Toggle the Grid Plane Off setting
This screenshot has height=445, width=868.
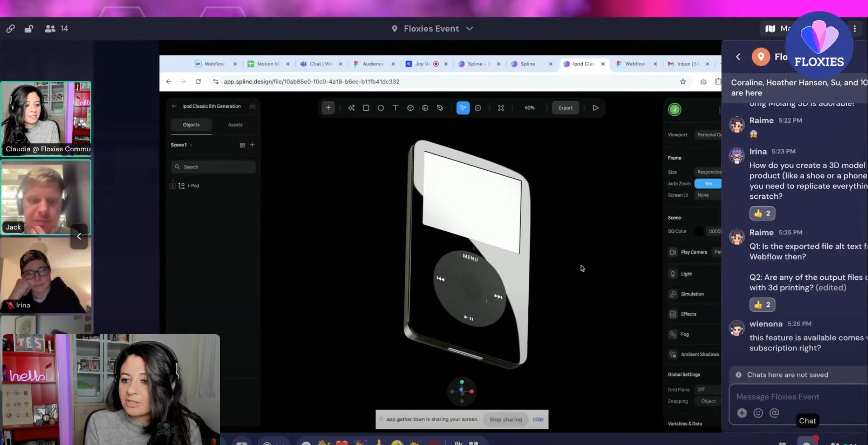[708, 389]
